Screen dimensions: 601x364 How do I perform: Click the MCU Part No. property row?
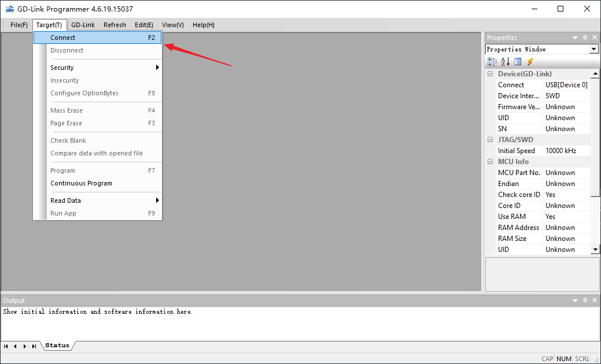coord(543,173)
